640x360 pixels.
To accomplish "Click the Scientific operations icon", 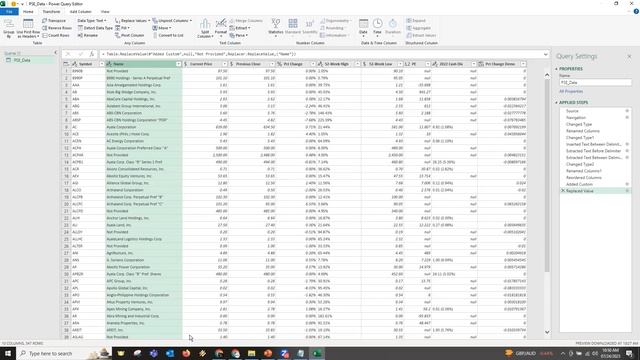I will point(310,27).
